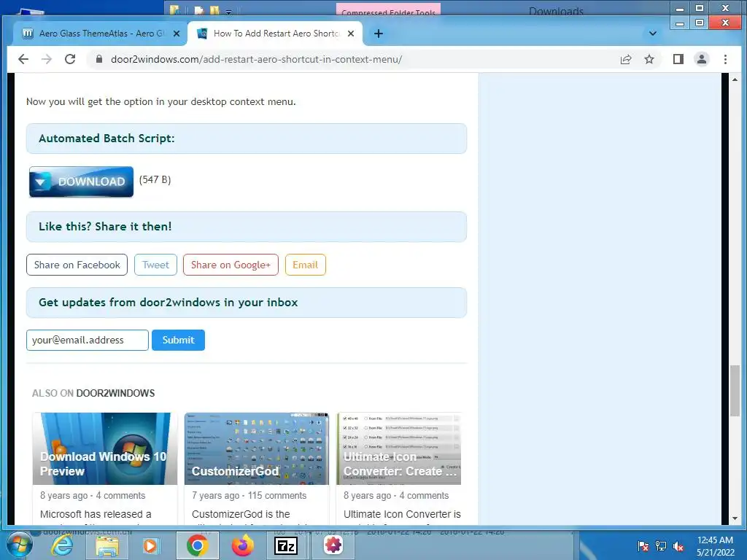This screenshot has width=747, height=560.
Task: View site info via the padlock icon
Action: pos(99,59)
